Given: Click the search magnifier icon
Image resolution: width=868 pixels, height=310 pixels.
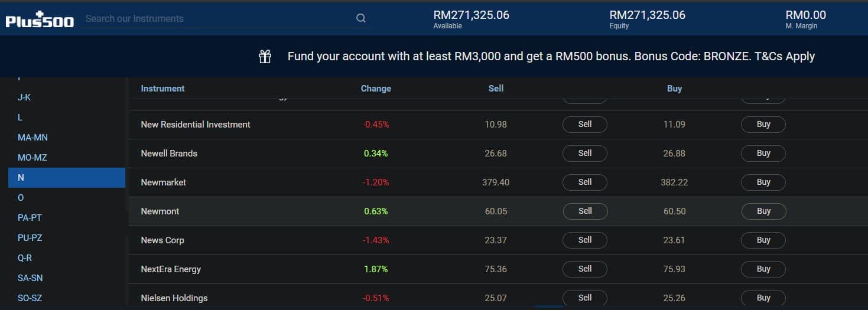Looking at the screenshot, I should 361,18.
